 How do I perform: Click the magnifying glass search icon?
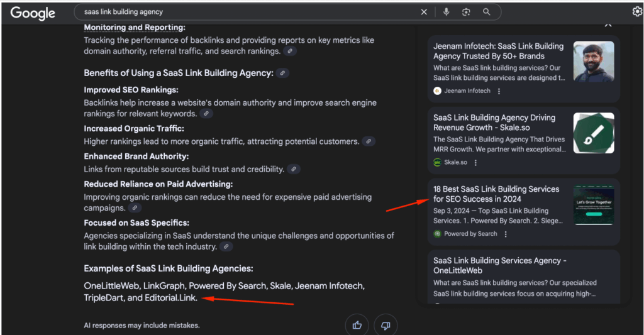(x=486, y=12)
